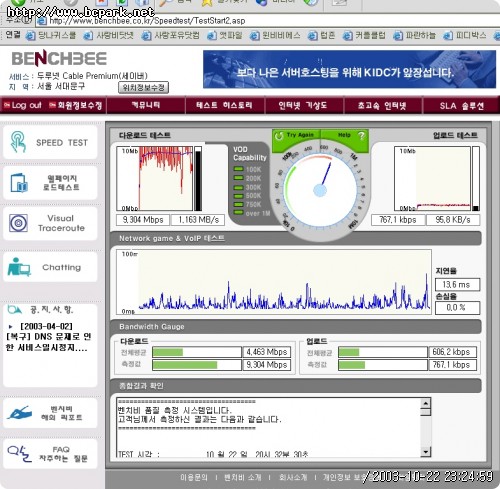Open the 웹페이지 로드테스트 sidebar item
500x489 pixels.
coord(50,183)
